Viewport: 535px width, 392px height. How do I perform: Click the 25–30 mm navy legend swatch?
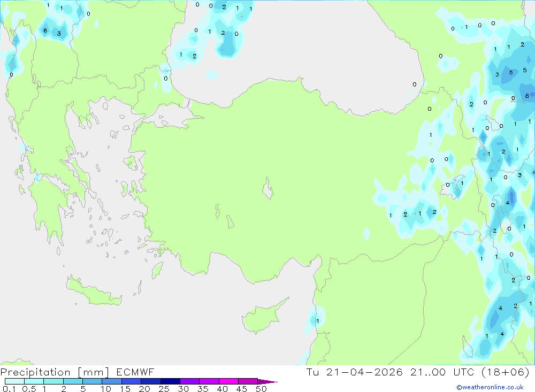click(170, 381)
